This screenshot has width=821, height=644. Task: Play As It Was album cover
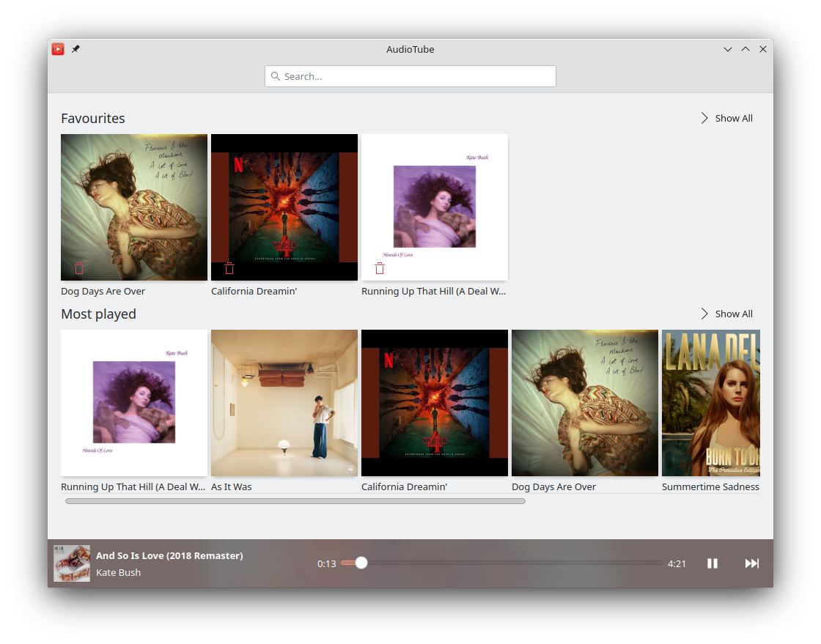pyautogui.click(x=284, y=403)
